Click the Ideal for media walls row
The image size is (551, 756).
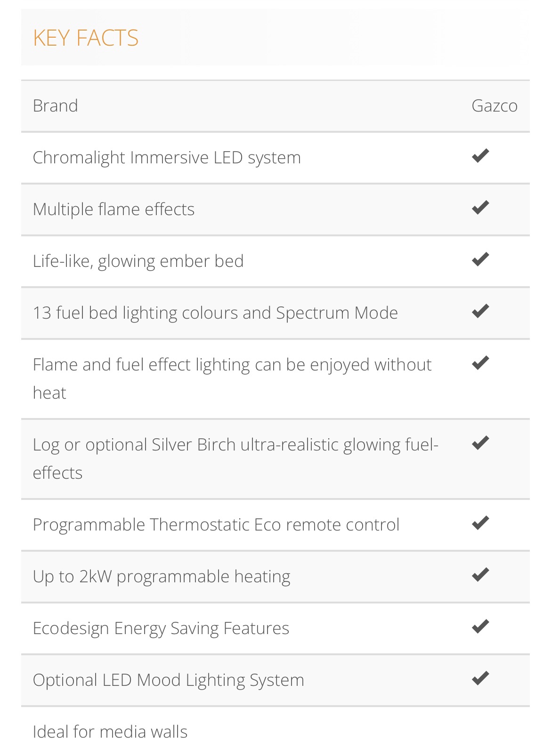click(x=275, y=732)
